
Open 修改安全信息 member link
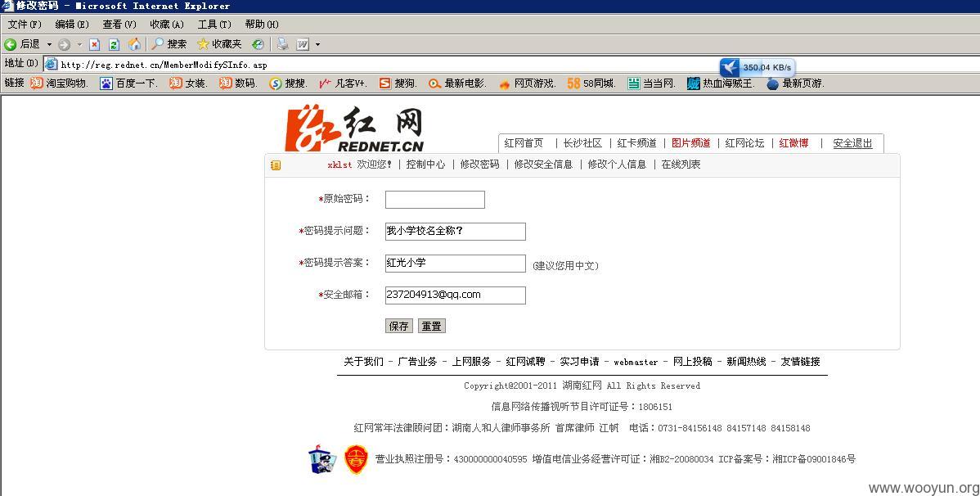tap(543, 165)
